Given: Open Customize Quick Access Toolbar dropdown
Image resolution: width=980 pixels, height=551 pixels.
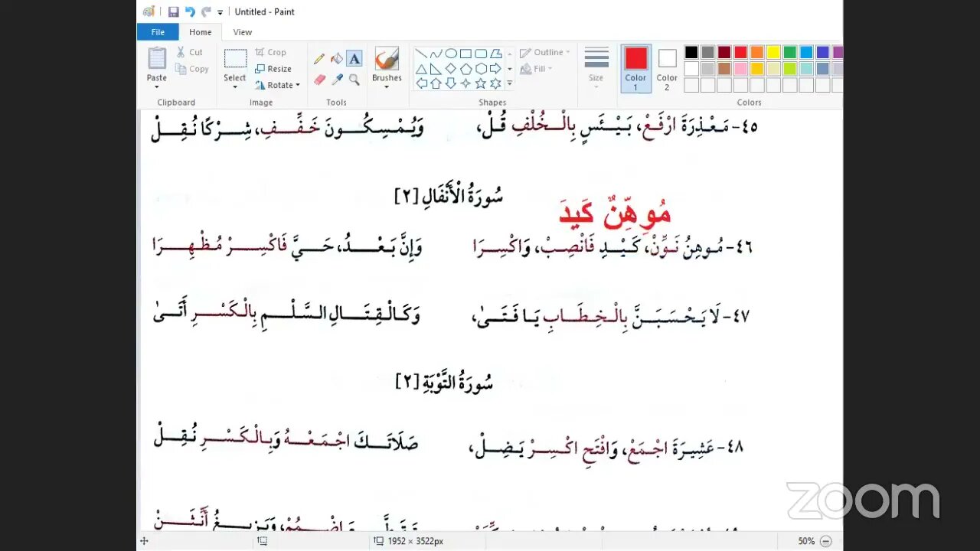Looking at the screenshot, I should coord(220,12).
